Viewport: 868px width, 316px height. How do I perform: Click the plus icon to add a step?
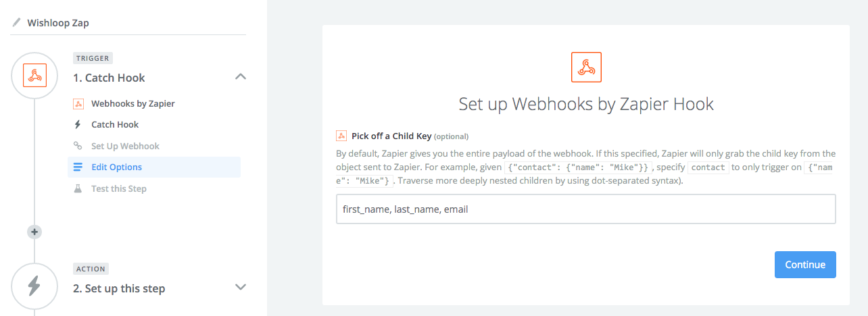(34, 232)
